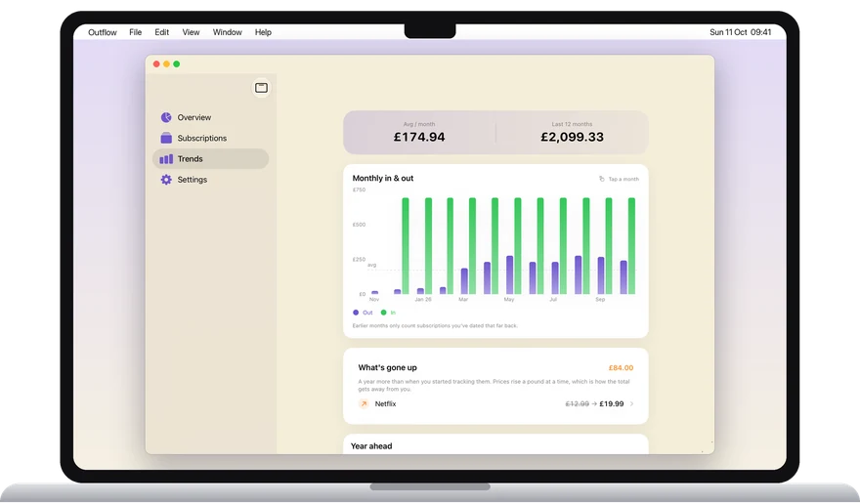Click the Out legend label
This screenshot has width=860, height=504.
[367, 313]
